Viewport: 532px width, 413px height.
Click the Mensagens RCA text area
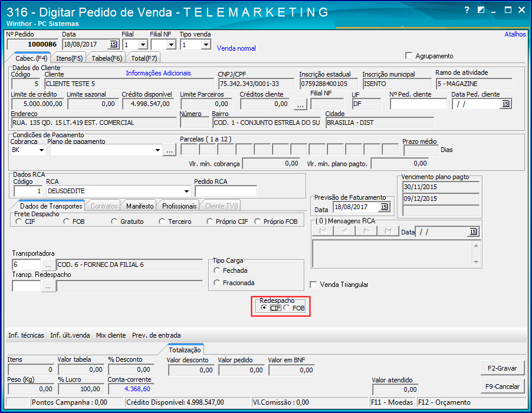coord(392,254)
